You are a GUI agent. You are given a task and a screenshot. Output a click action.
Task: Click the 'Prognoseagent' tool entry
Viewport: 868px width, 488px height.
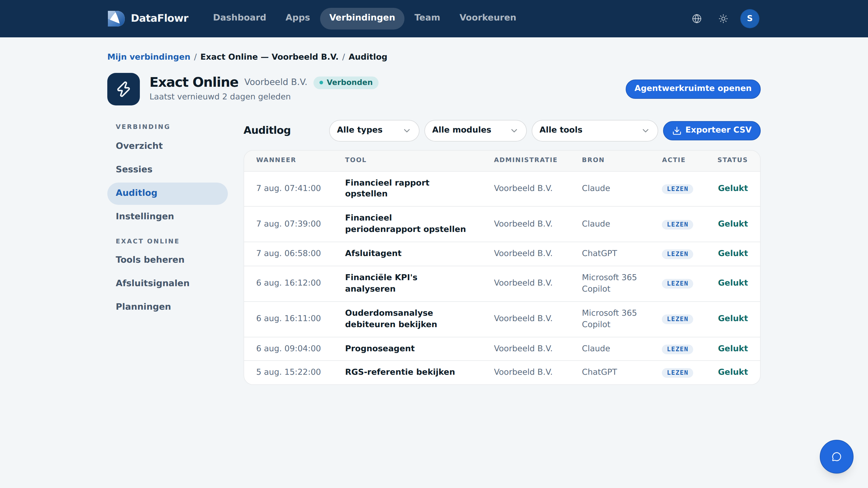point(380,349)
